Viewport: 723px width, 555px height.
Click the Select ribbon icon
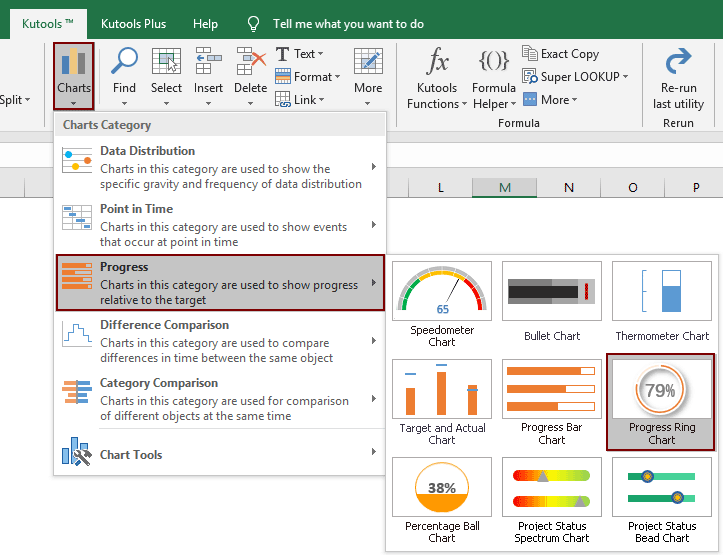[x=166, y=73]
